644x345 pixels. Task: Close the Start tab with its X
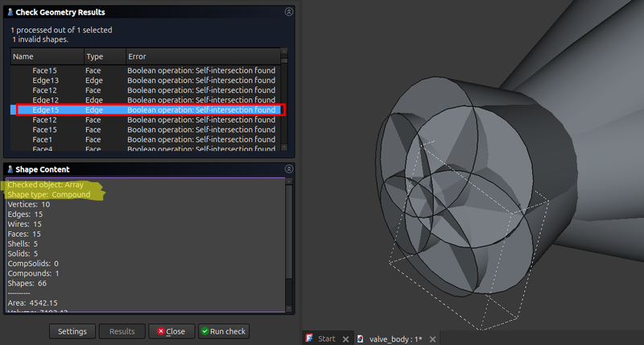click(347, 339)
